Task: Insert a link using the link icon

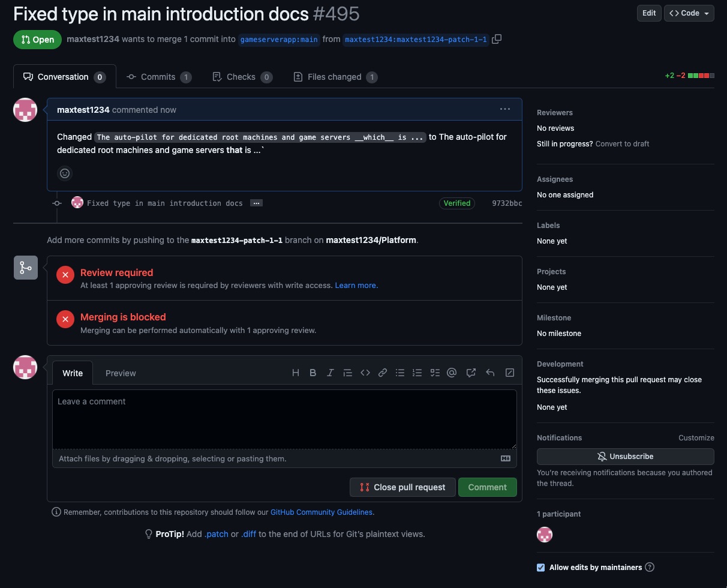Action: (x=383, y=373)
